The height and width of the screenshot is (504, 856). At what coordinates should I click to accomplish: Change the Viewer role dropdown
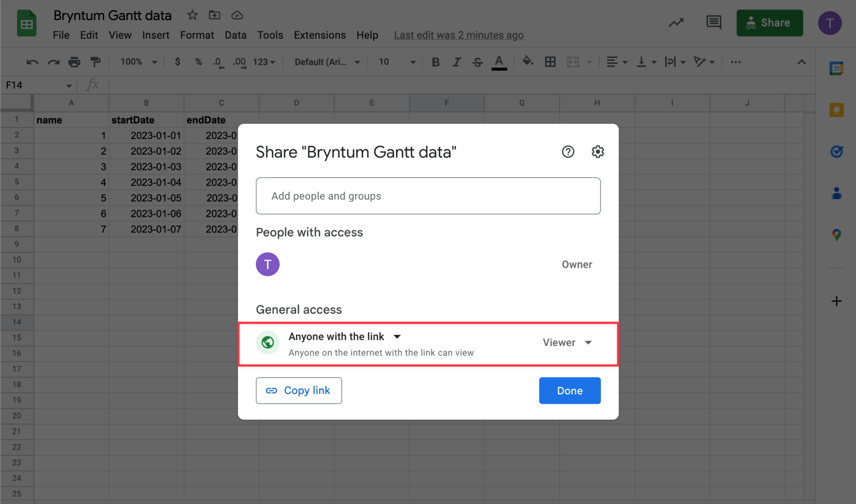point(567,342)
